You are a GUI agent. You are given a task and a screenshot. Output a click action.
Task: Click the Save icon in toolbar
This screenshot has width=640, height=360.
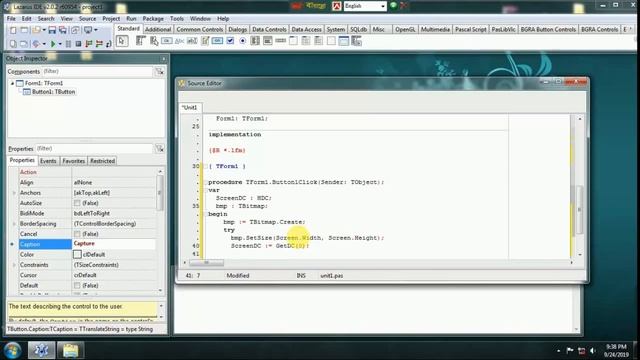click(x=52, y=30)
